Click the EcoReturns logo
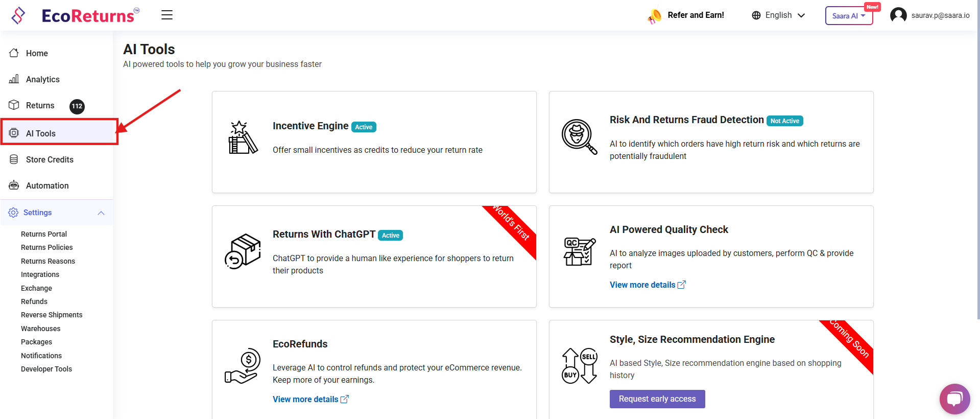The image size is (980, 419). 76,15
